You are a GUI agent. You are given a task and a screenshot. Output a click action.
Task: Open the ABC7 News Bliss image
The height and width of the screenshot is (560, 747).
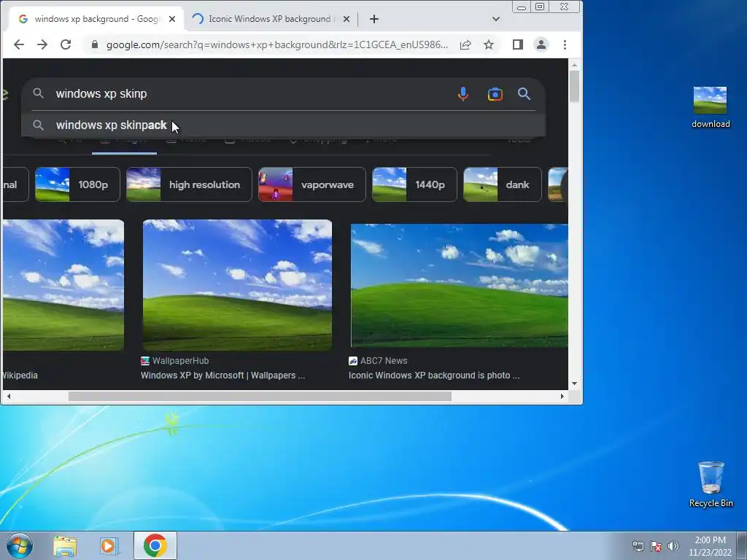tap(460, 285)
